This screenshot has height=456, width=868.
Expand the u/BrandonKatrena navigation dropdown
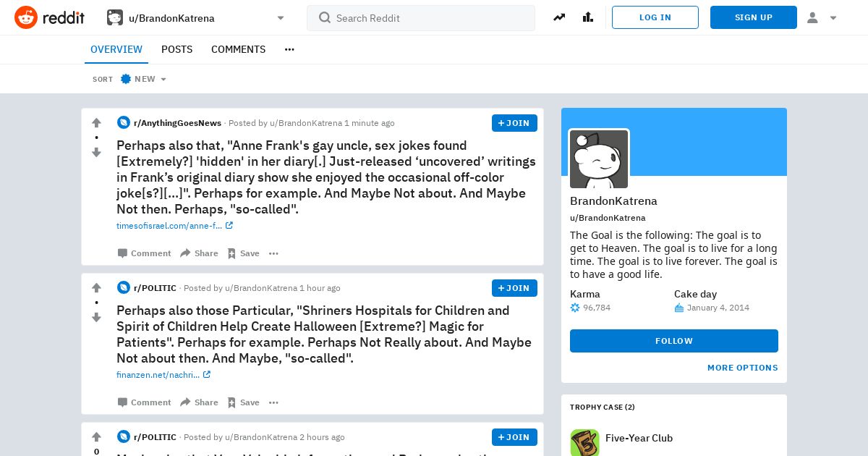(281, 18)
